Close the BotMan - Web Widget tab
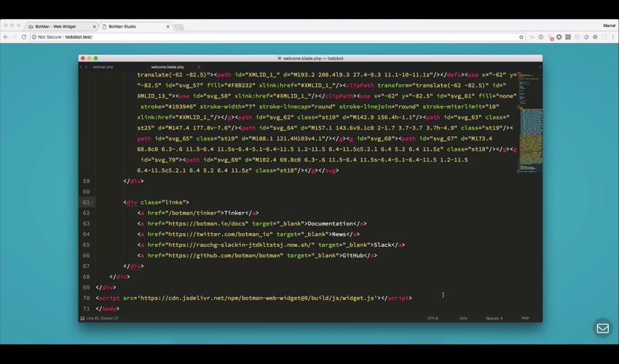Screen dimensions: 619x364 (95, 27)
